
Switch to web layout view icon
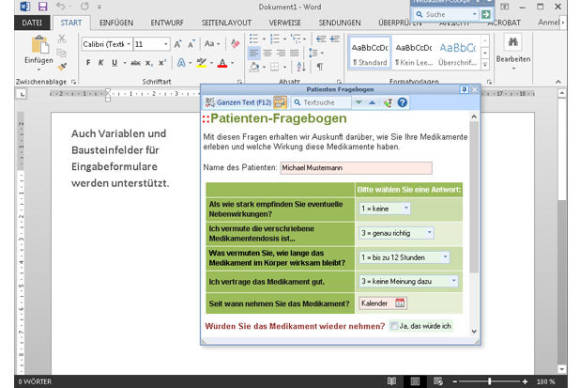tap(438, 381)
